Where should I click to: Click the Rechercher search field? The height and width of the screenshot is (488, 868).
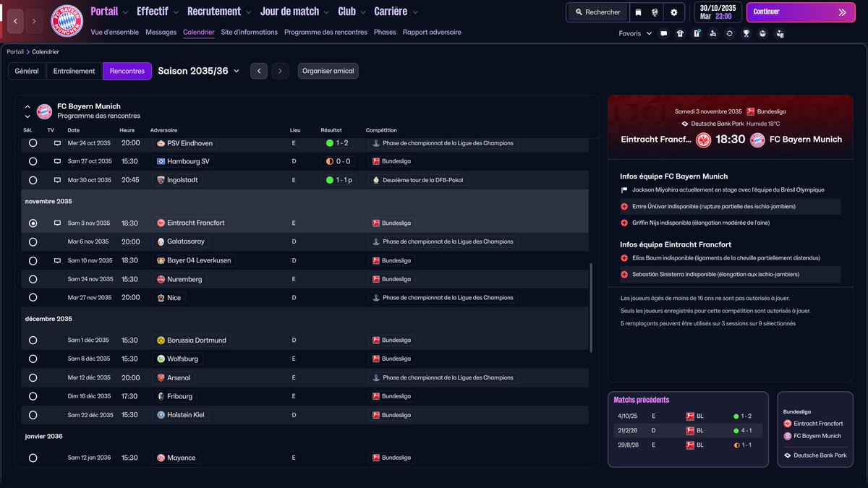point(597,12)
